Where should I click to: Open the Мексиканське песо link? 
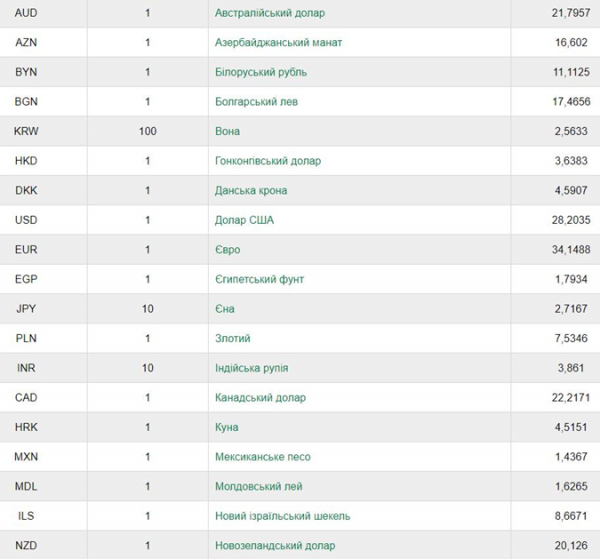tap(262, 457)
